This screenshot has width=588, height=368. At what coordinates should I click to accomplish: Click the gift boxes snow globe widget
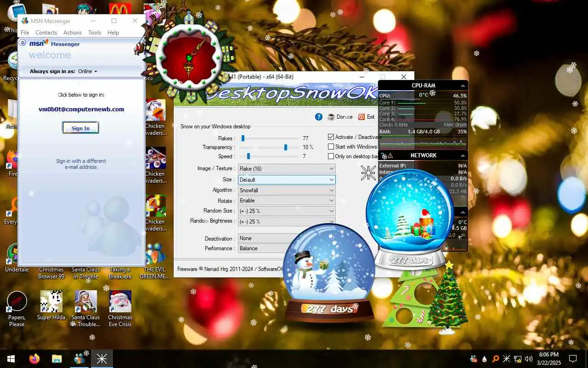click(x=409, y=219)
